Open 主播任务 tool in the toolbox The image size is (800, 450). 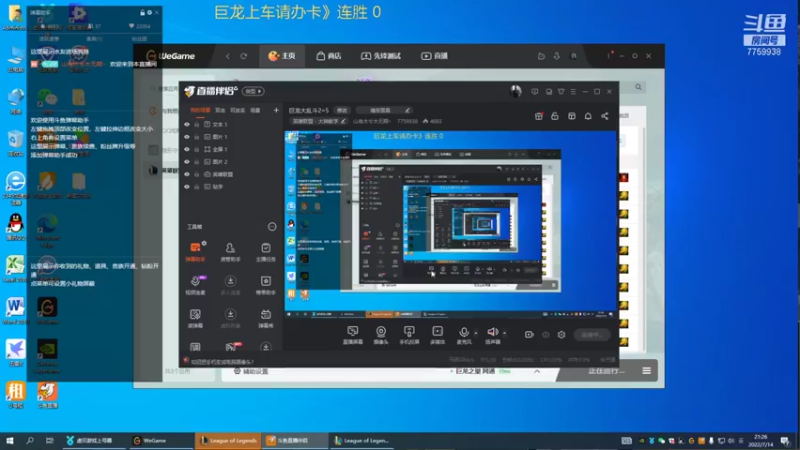tap(266, 252)
